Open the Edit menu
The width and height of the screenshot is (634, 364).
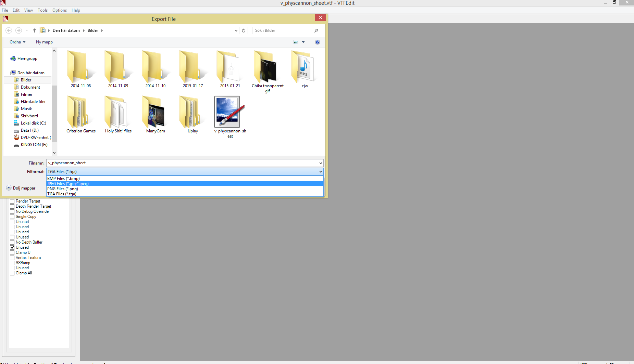(16, 10)
